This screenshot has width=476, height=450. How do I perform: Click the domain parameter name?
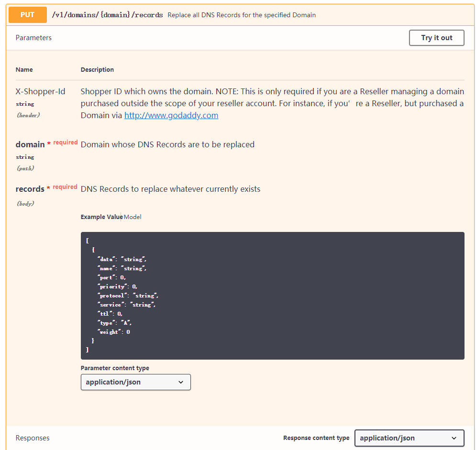click(30, 144)
